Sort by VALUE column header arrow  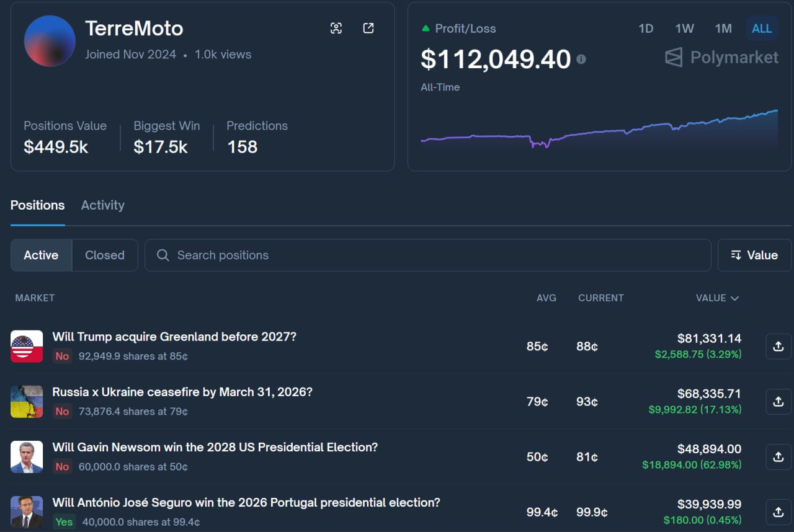coord(734,298)
